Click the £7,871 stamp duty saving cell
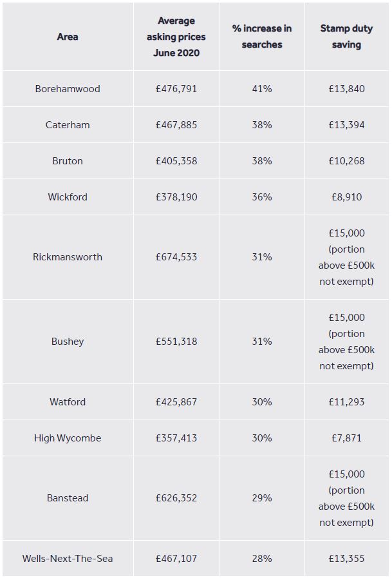 pos(346,438)
